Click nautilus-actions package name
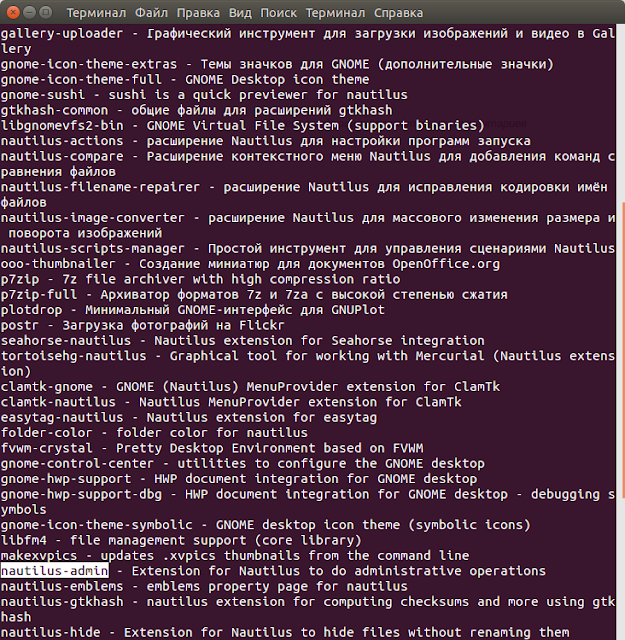The width and height of the screenshot is (625, 640). (62, 141)
